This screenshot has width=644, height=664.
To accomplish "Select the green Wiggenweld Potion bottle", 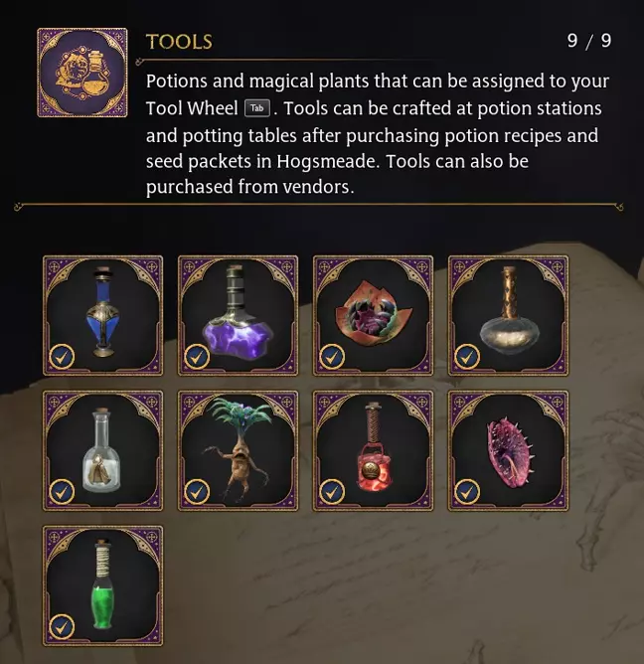I will 103,586.
